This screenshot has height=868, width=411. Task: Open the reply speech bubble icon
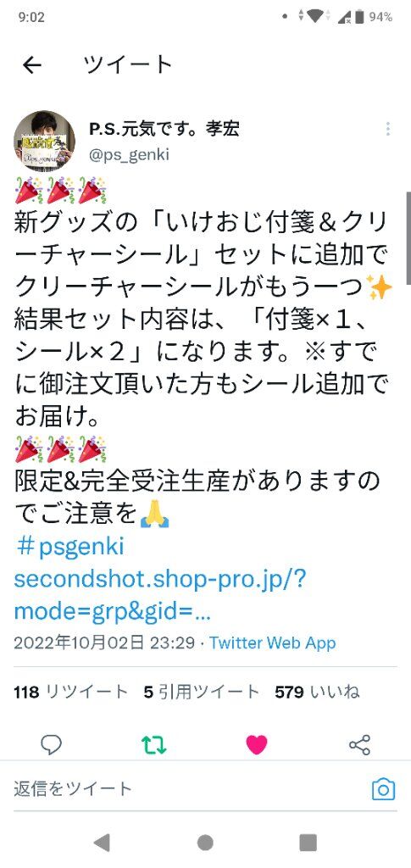[x=52, y=745]
